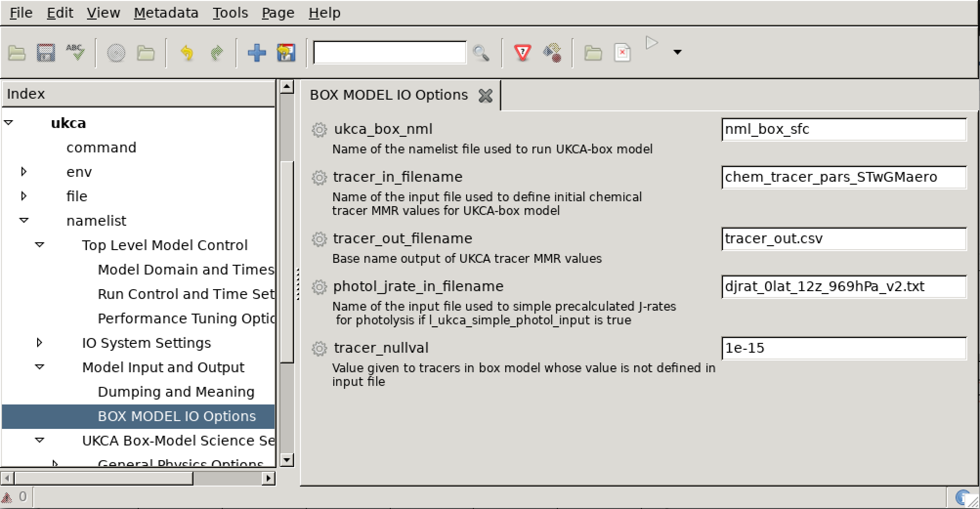Expand IO System Settings node
Screen dimensions: 980x509
coord(40,343)
